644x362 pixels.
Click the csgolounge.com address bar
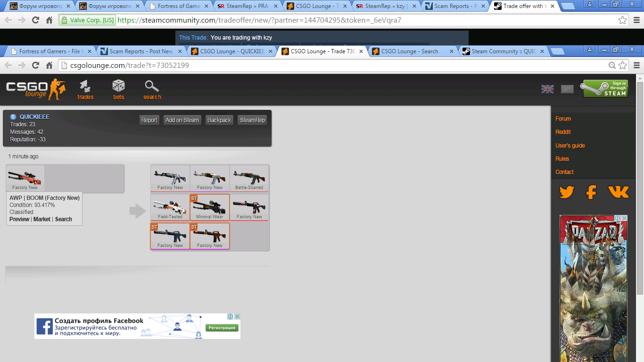tap(330, 66)
